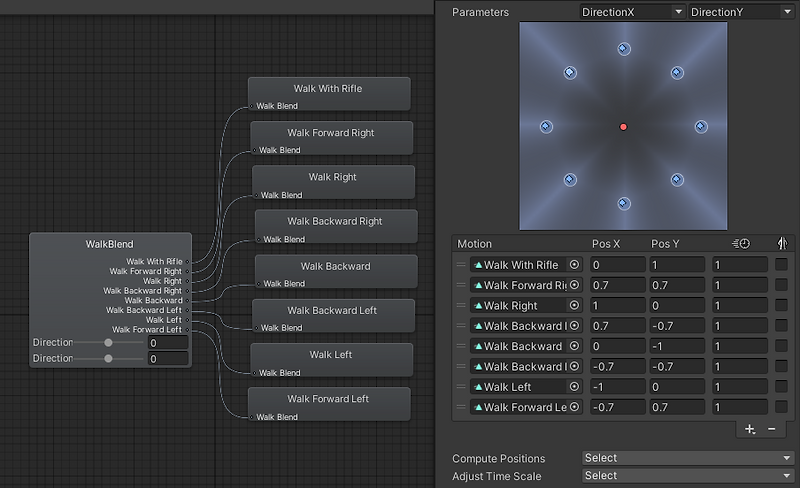Toggle mirror checkbox for Walk Backward
The width and height of the screenshot is (800, 488).
click(x=781, y=346)
